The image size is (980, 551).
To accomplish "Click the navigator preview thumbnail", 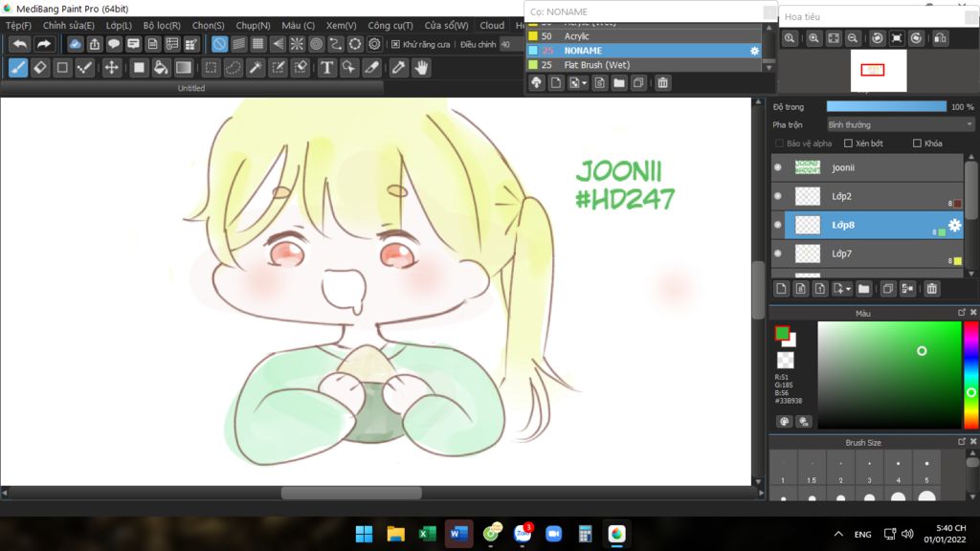I will coord(879,71).
